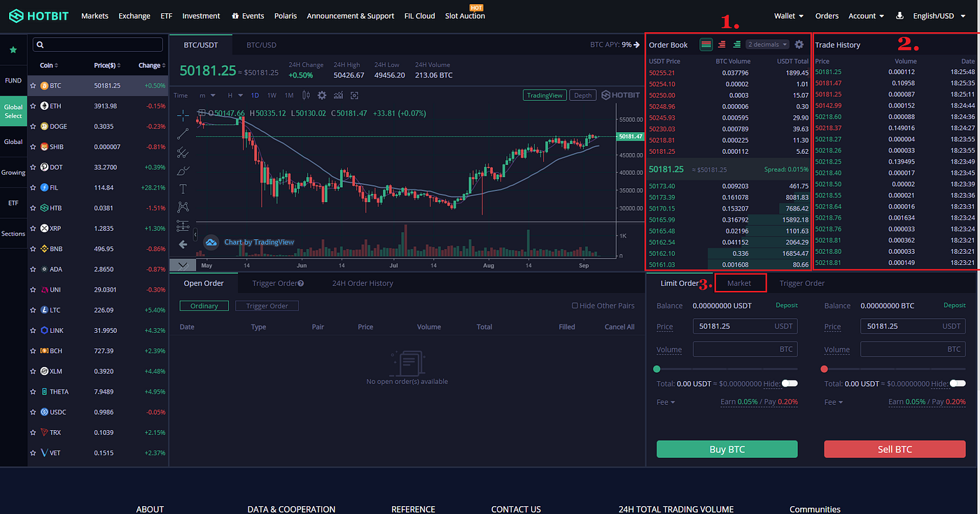Click the favorites star tab in sidebar
Screen dimensions: 980x514
pyautogui.click(x=13, y=50)
